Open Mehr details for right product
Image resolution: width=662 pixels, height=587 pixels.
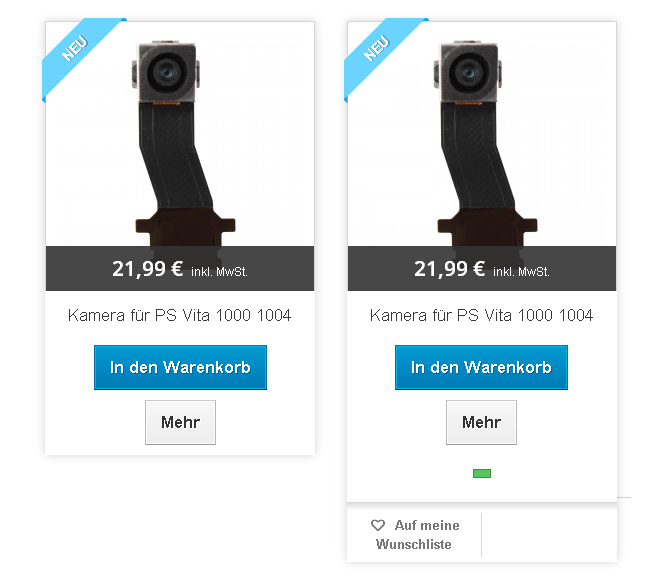click(x=481, y=422)
